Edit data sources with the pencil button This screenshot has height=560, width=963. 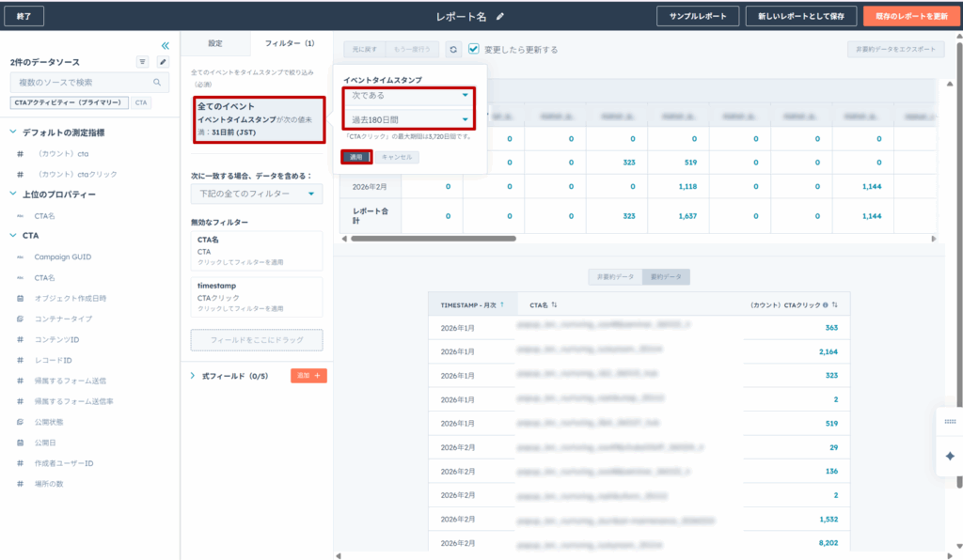[162, 62]
